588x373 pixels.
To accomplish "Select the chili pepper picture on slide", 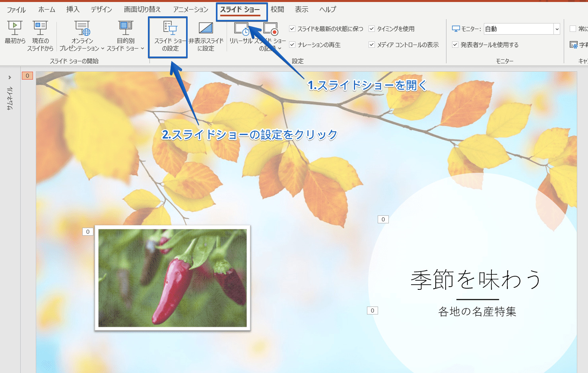I will point(173,278).
